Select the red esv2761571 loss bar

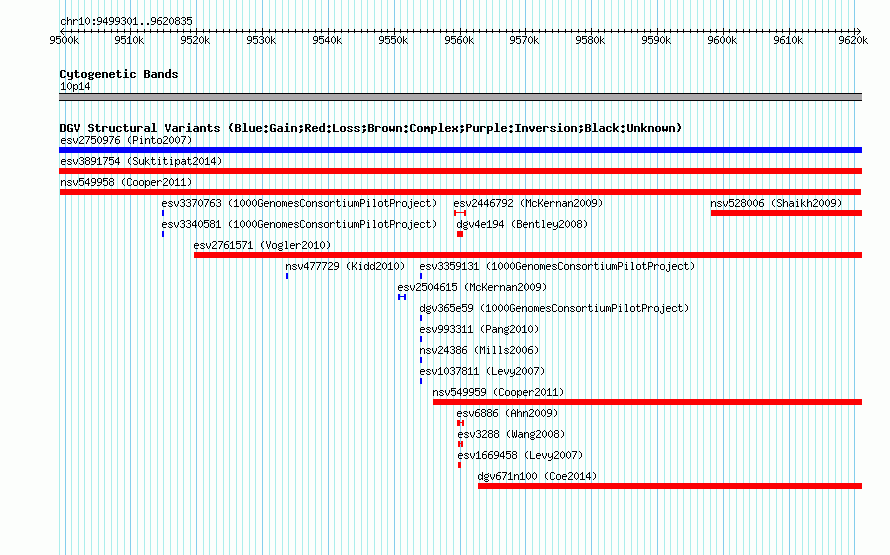(528, 255)
